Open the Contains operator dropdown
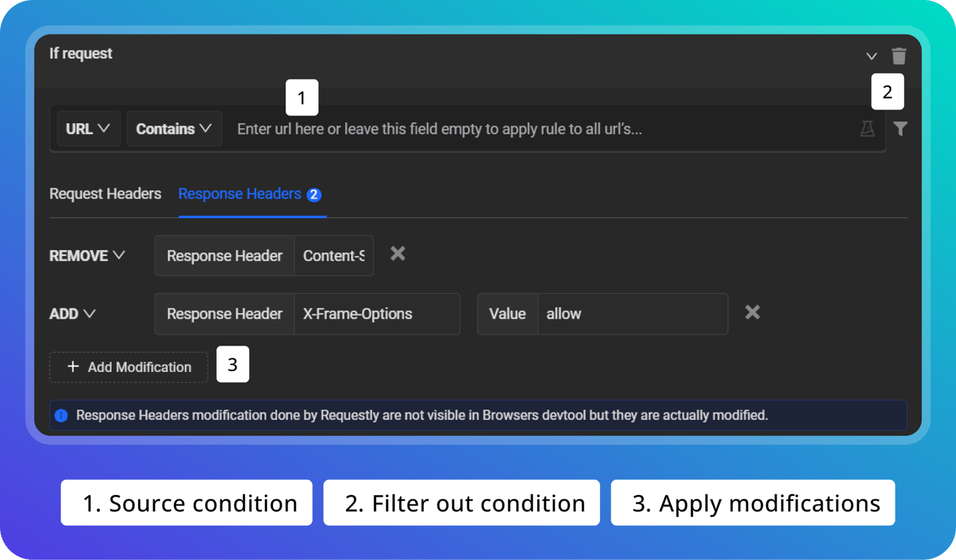 coord(174,128)
